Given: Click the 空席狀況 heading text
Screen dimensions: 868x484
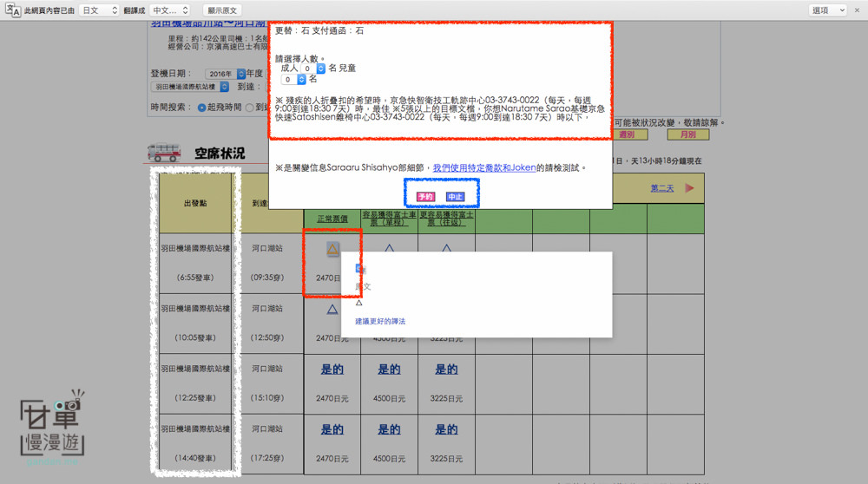Looking at the screenshot, I should coord(220,154).
